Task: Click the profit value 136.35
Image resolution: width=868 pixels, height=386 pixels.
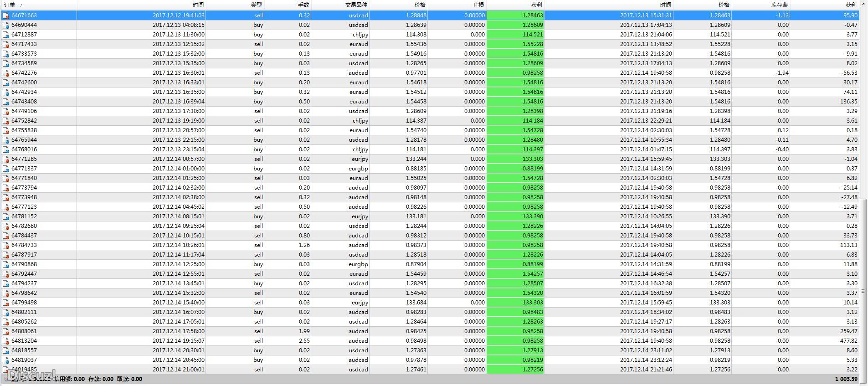Action: (x=849, y=102)
